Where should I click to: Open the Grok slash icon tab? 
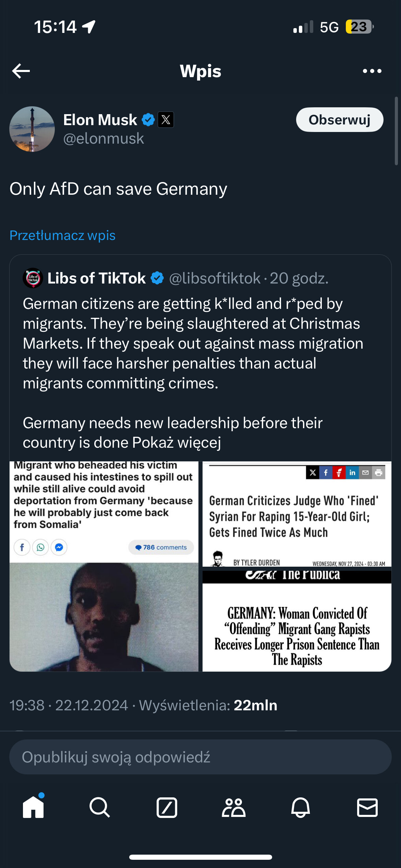167,807
